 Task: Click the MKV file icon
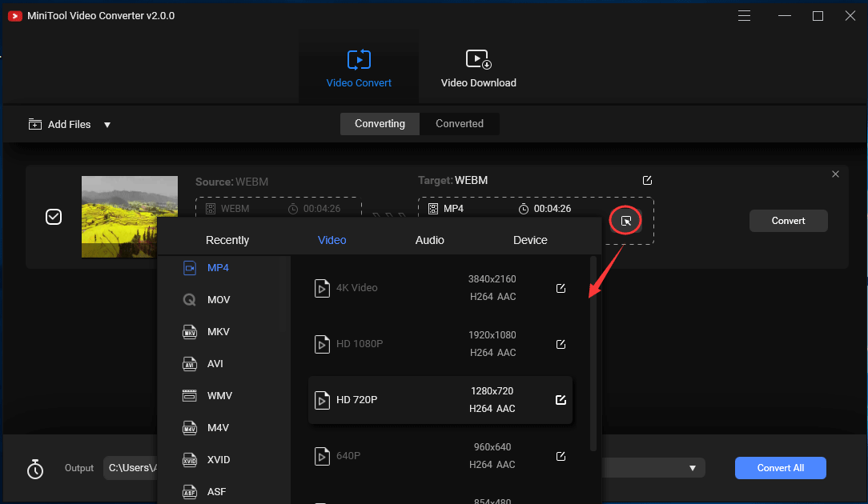(x=189, y=332)
